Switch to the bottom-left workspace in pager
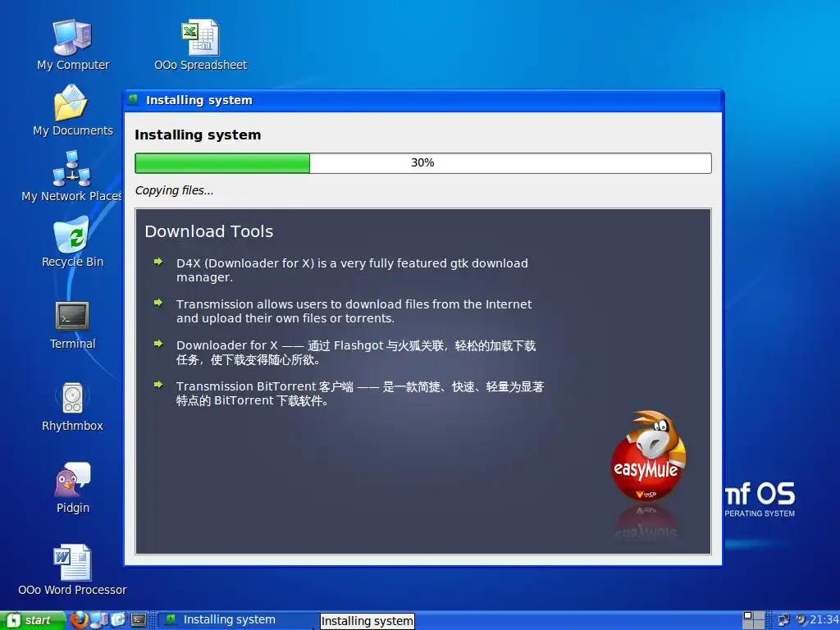This screenshot has width=840, height=630. click(x=748, y=624)
